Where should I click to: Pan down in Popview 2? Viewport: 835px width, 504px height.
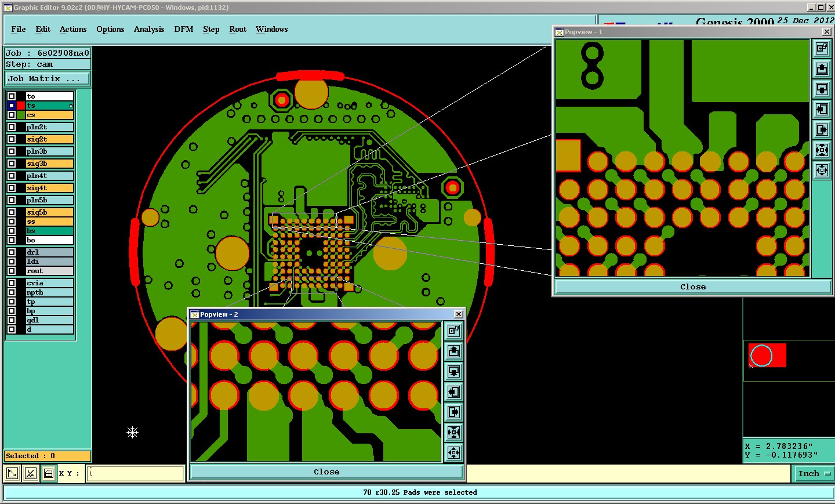click(453, 372)
